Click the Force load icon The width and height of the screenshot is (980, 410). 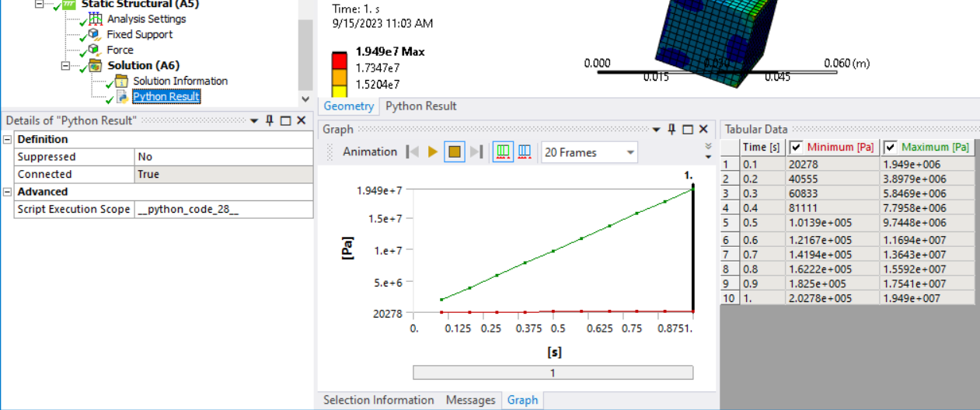click(94, 50)
